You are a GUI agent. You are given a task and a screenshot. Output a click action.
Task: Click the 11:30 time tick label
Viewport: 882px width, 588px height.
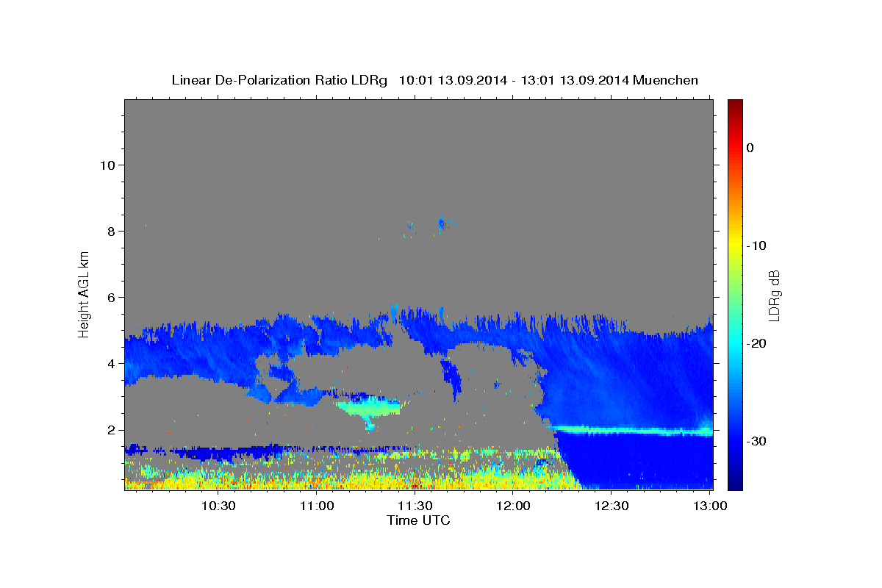click(x=415, y=506)
